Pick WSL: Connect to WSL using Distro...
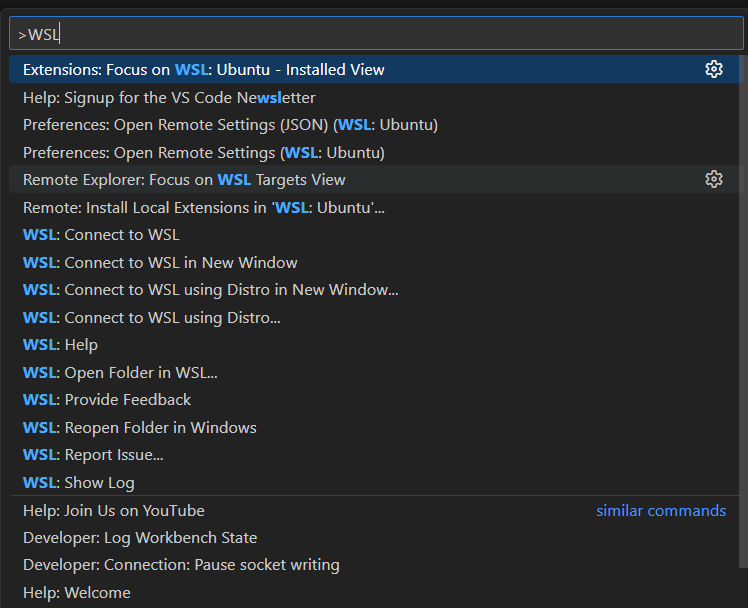This screenshot has width=748, height=608. [376, 318]
